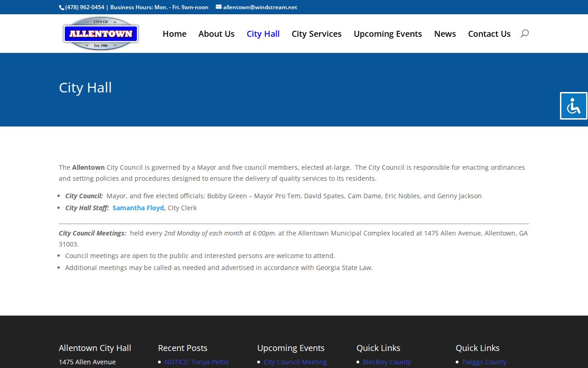The image size is (588, 368).
Task: Go to the Home menu item
Action: click(175, 34)
